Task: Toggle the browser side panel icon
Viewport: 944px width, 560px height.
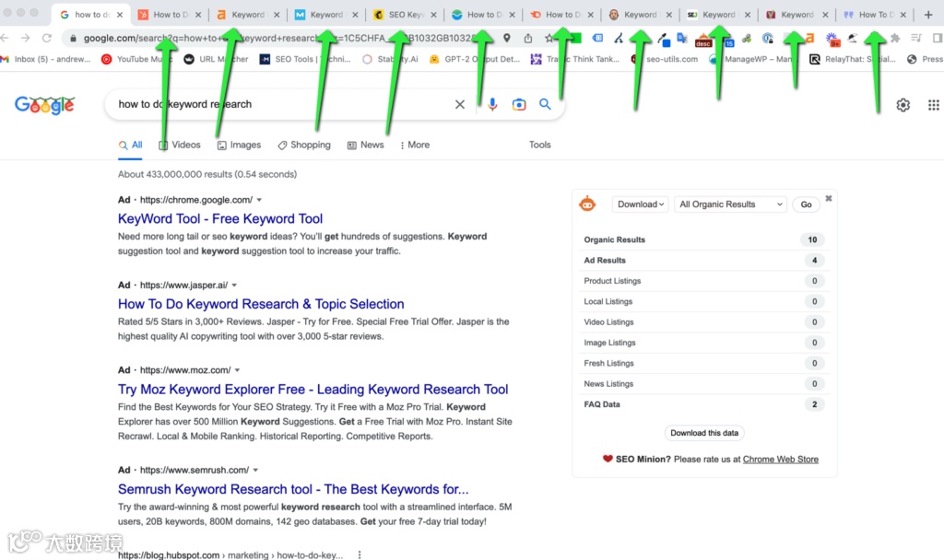Action: pyautogui.click(x=938, y=38)
